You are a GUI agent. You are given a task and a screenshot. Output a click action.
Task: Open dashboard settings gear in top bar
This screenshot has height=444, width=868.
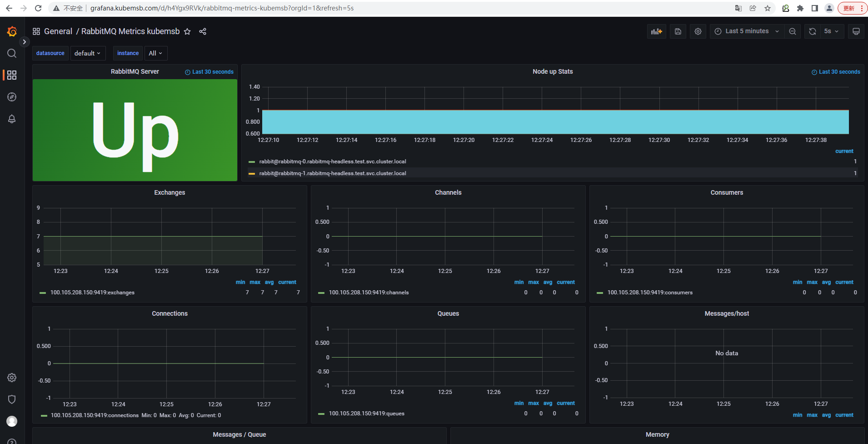[x=698, y=31]
